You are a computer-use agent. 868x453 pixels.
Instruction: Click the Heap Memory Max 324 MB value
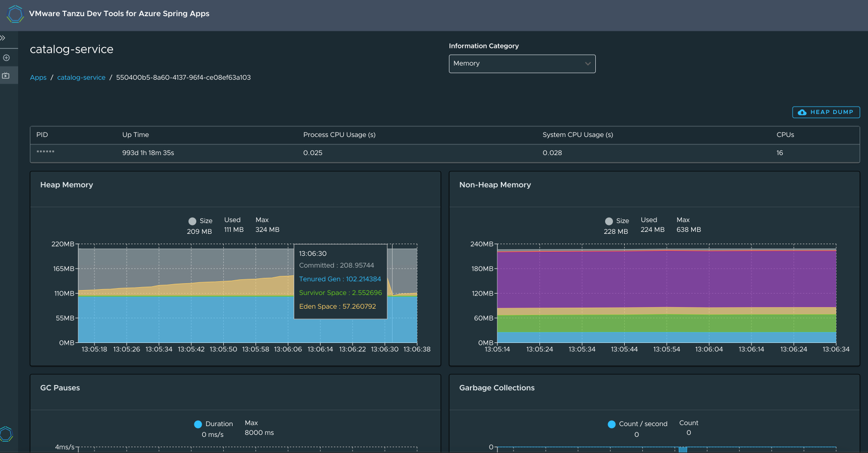pyautogui.click(x=267, y=230)
